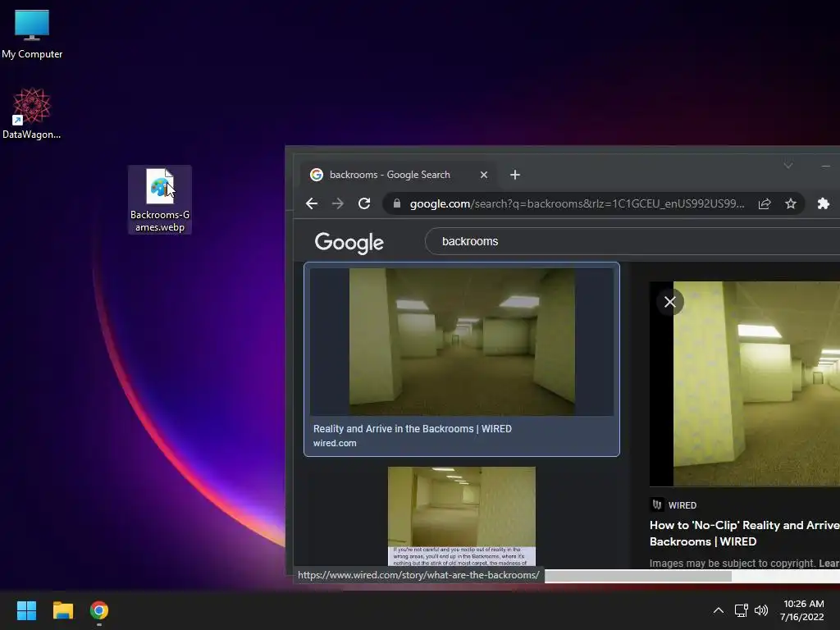Open the "How to 'No-Clip' Reality" headline
This screenshot has width=840, height=630.
[745, 533]
